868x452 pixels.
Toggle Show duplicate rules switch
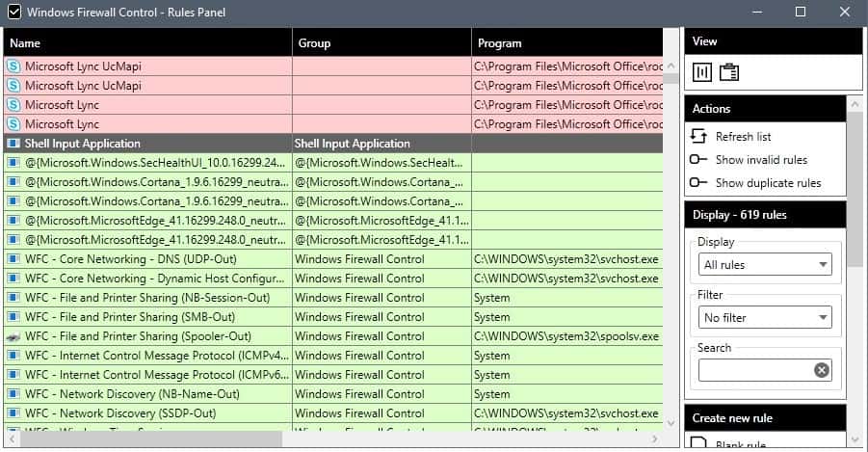[698, 182]
